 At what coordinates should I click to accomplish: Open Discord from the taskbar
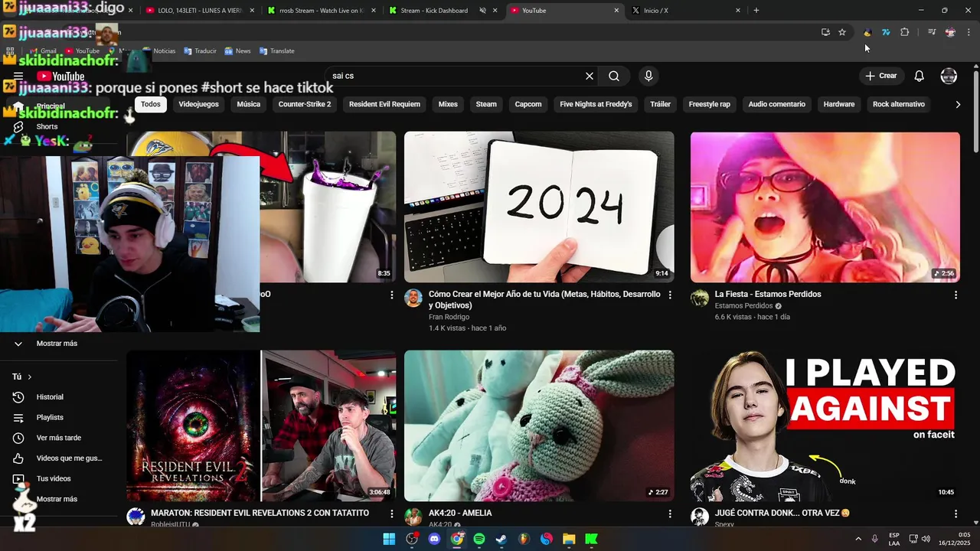(435, 539)
